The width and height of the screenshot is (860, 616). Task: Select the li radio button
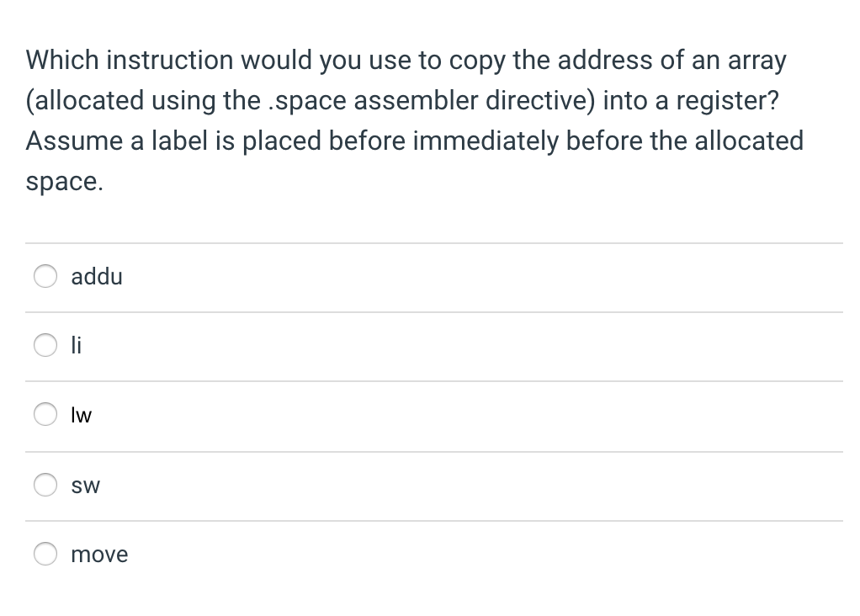click(45, 345)
